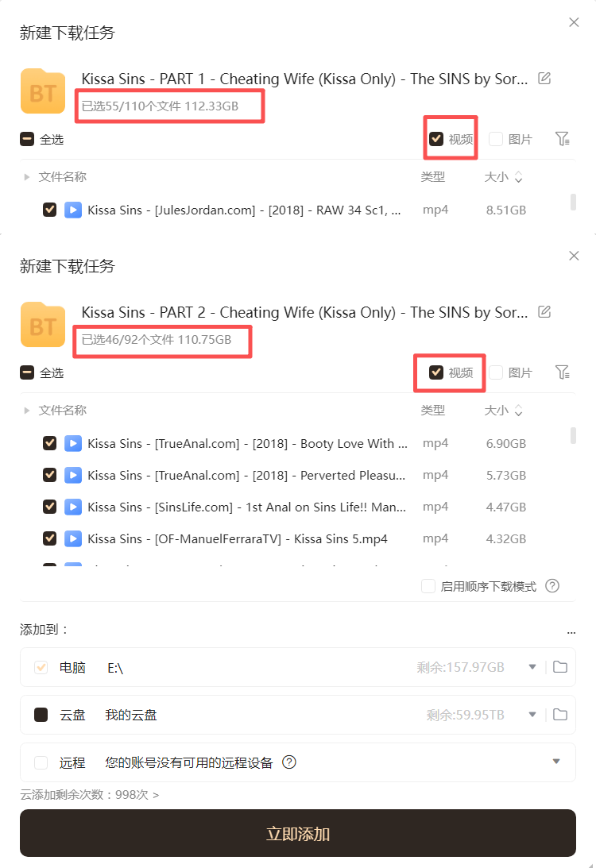Sort PART 2 files by 大小 column
Viewport: 596px width, 868px height.
504,411
